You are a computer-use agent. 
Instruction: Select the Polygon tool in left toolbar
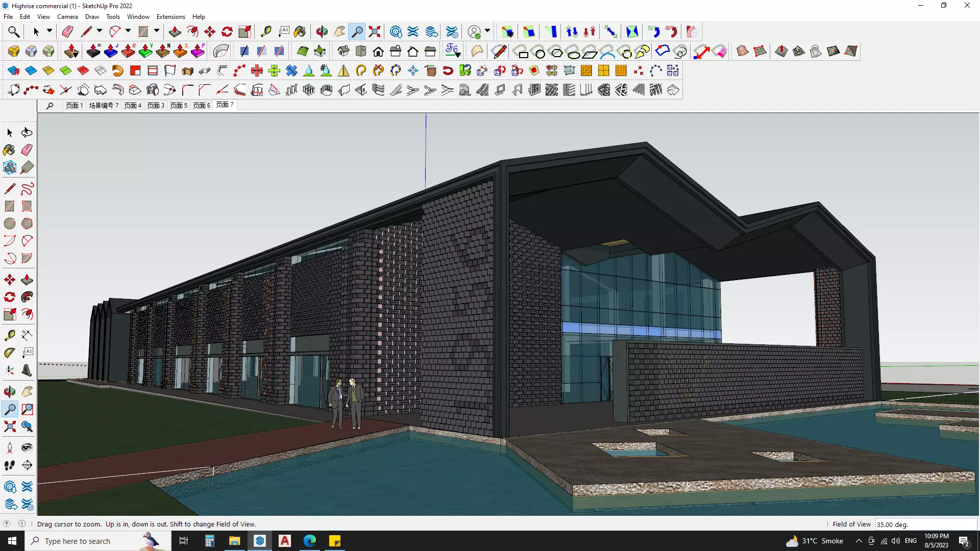tap(27, 223)
